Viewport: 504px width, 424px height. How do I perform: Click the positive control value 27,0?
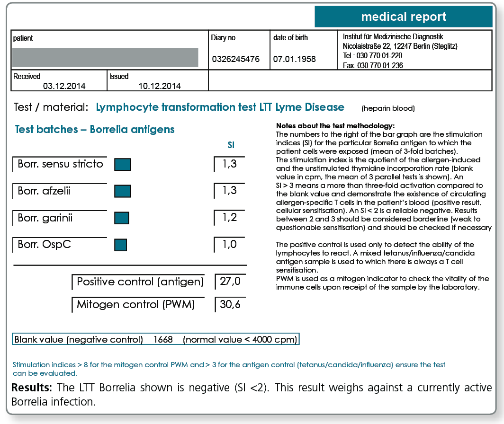pos(230,282)
